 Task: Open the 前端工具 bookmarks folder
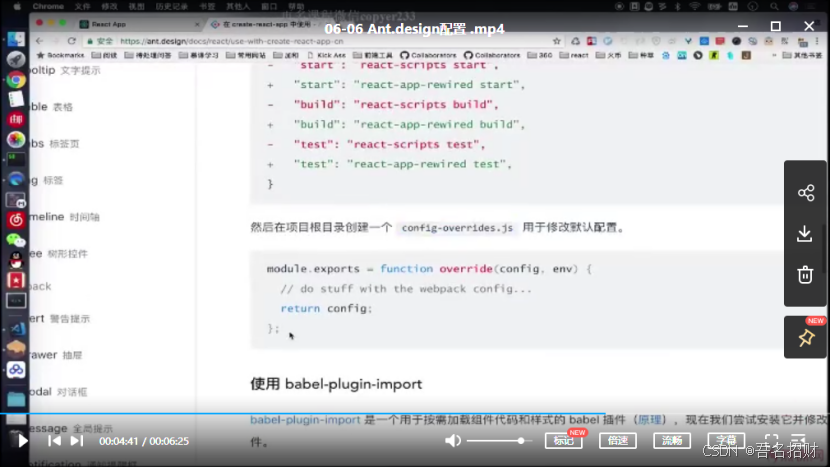(373, 55)
